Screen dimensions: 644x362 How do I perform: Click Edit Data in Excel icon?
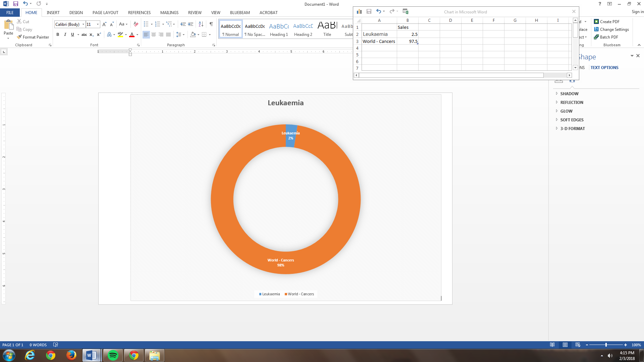(x=405, y=11)
